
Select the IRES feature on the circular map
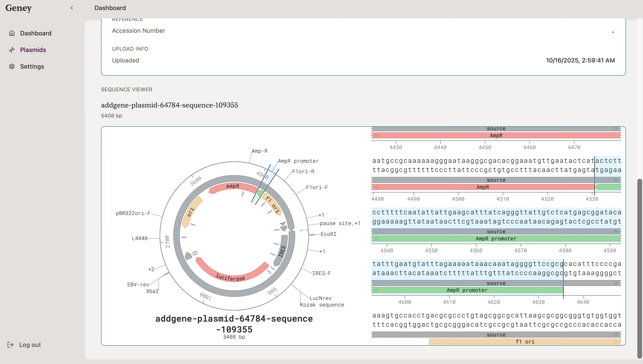click(282, 251)
